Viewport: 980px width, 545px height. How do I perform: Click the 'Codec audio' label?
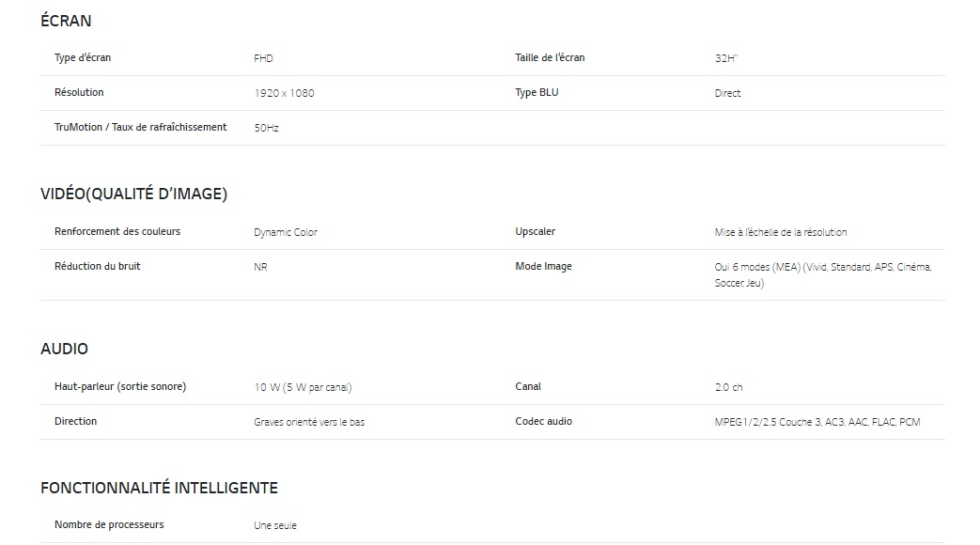coord(543,422)
